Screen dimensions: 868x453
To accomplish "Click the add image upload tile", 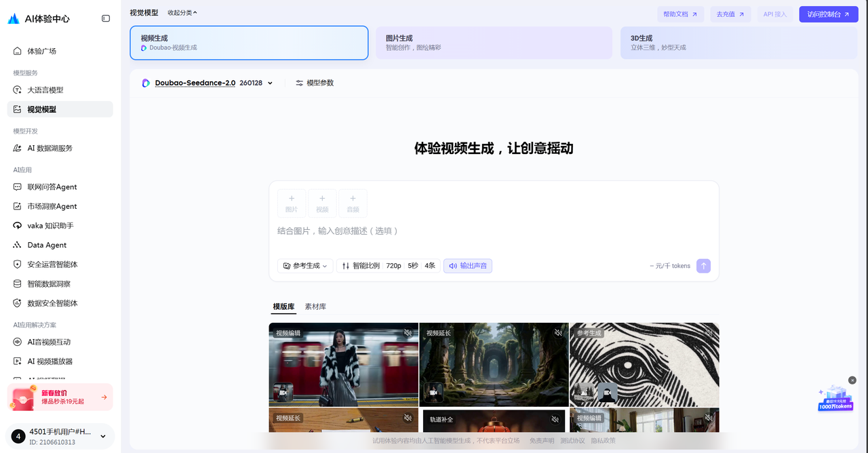I will tap(292, 203).
